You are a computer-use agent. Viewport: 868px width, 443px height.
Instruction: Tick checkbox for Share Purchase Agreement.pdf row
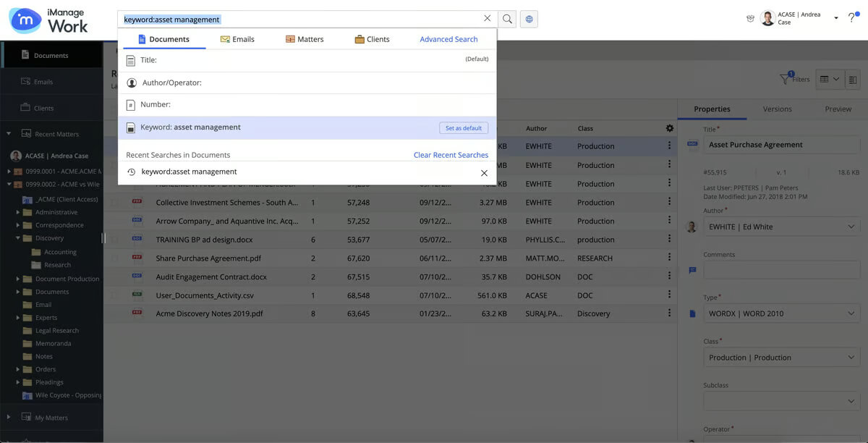pos(114,258)
